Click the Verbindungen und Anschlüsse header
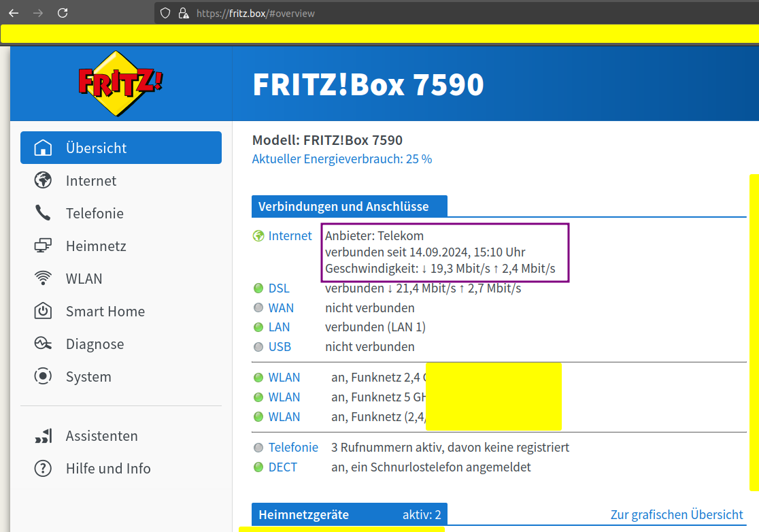 (350, 206)
